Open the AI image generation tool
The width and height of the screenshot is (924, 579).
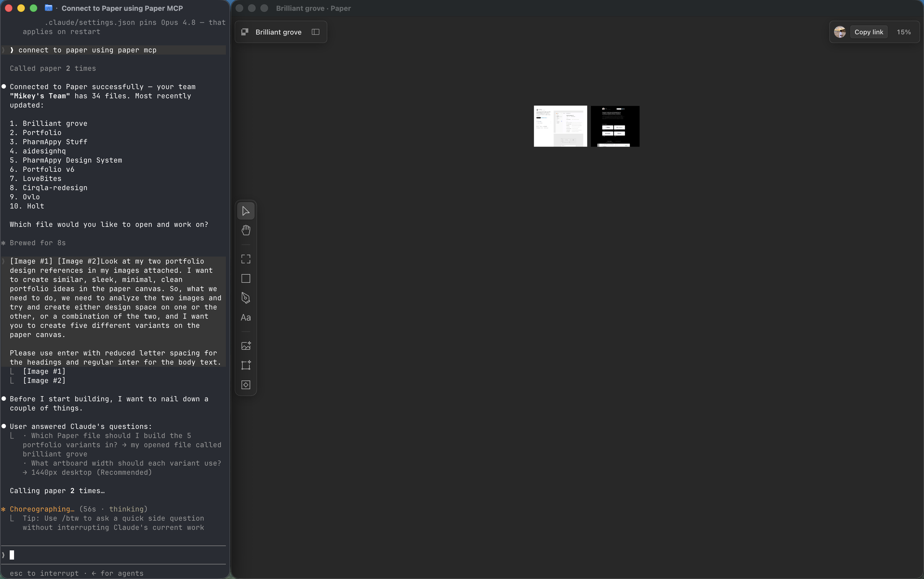click(x=246, y=346)
